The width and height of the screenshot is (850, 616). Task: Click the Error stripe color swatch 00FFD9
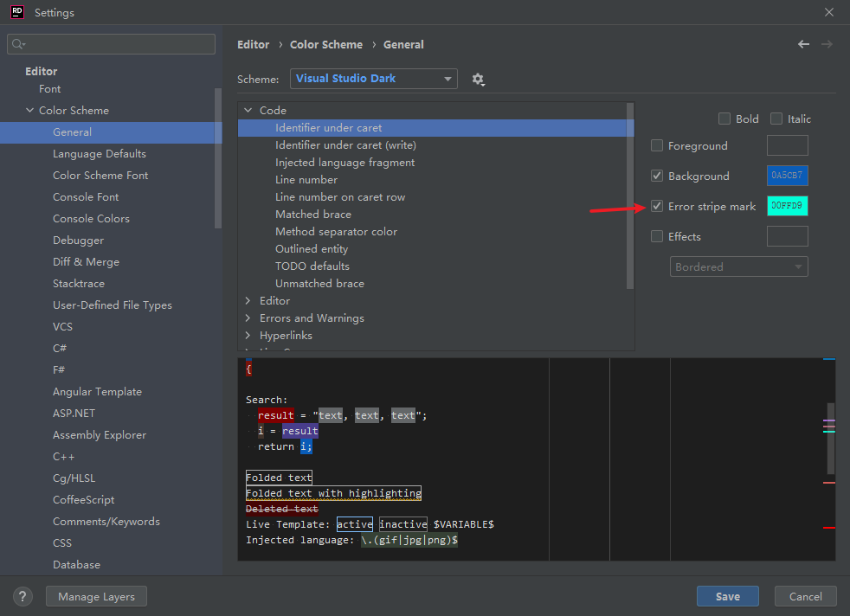[787, 206]
